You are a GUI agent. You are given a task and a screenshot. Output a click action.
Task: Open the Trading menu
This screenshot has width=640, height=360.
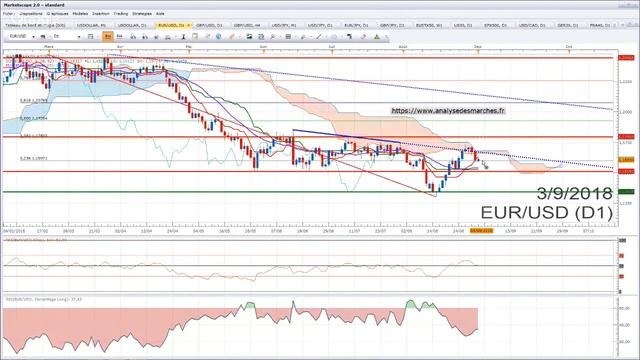(x=120, y=13)
